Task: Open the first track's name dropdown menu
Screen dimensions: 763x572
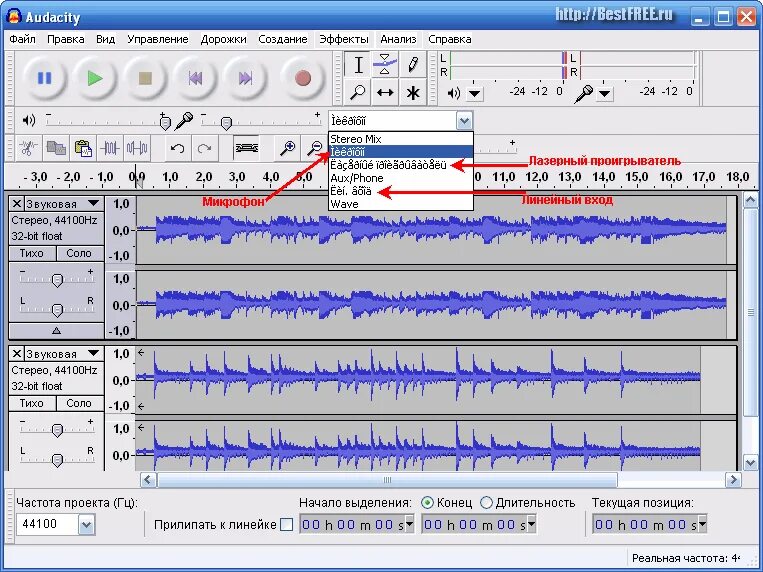Action: 93,203
